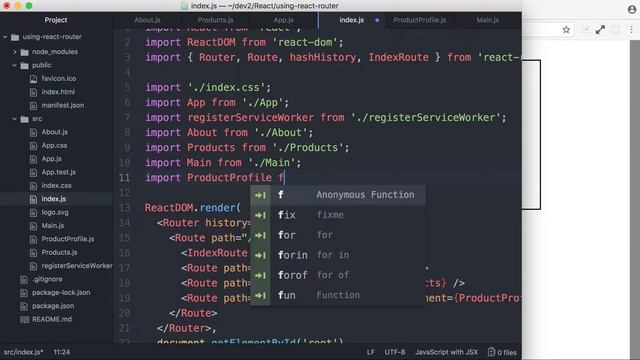Click the src folder icon
Viewport: 640px width, 360px height.
pos(24,119)
